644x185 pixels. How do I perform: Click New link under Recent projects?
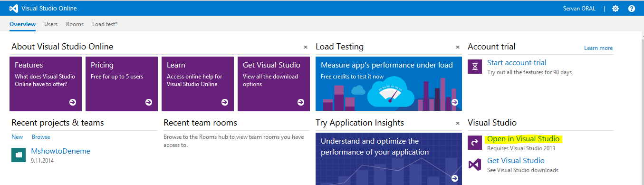[x=17, y=137]
